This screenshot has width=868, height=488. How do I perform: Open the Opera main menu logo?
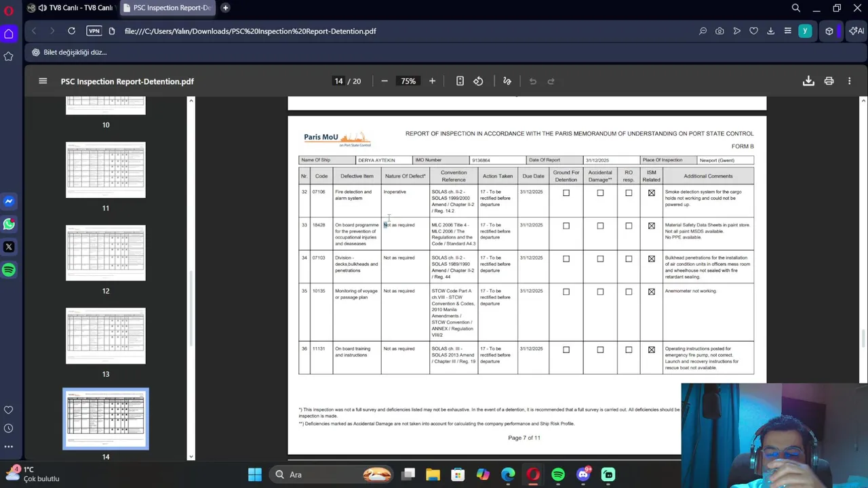coord(9,10)
